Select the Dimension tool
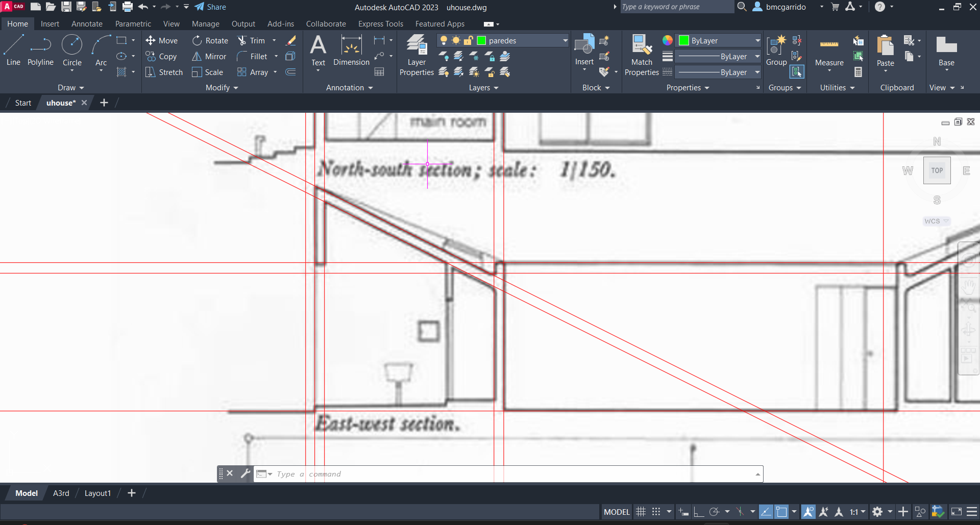This screenshot has width=980, height=525. (351, 51)
